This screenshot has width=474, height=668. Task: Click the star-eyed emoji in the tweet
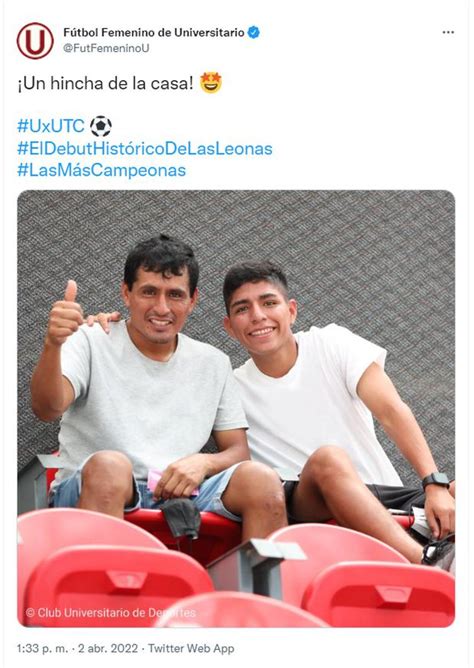coord(211,83)
